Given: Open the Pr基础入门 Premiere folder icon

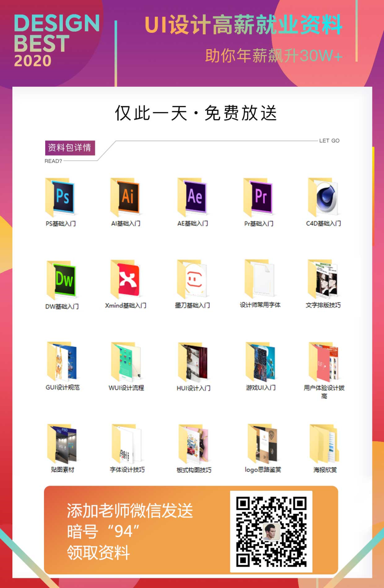Looking at the screenshot, I should 258,198.
